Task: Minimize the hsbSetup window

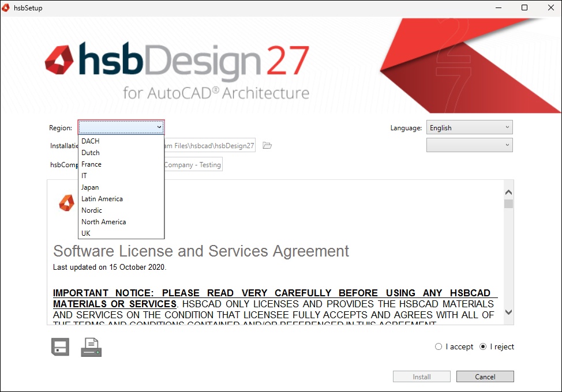Action: (x=498, y=7)
